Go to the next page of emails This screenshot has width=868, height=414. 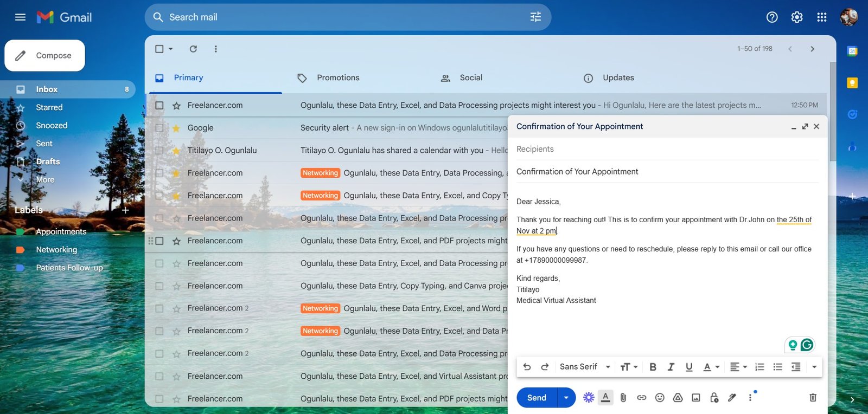pyautogui.click(x=812, y=49)
